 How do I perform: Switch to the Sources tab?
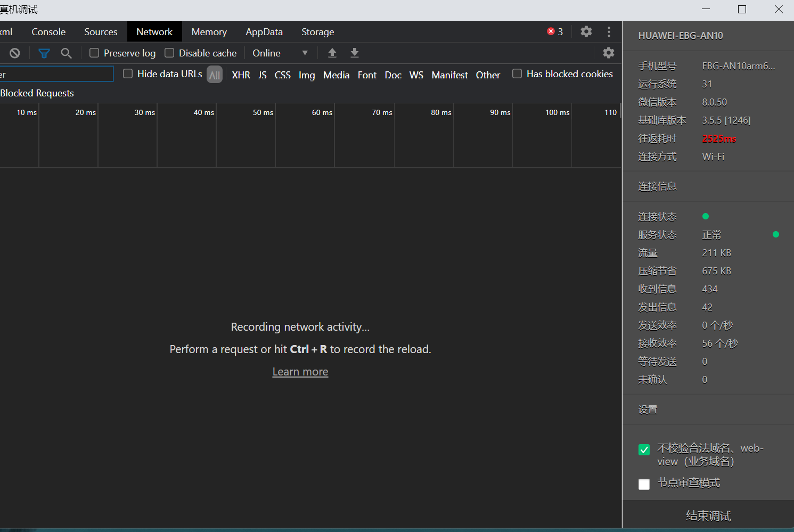[101, 31]
